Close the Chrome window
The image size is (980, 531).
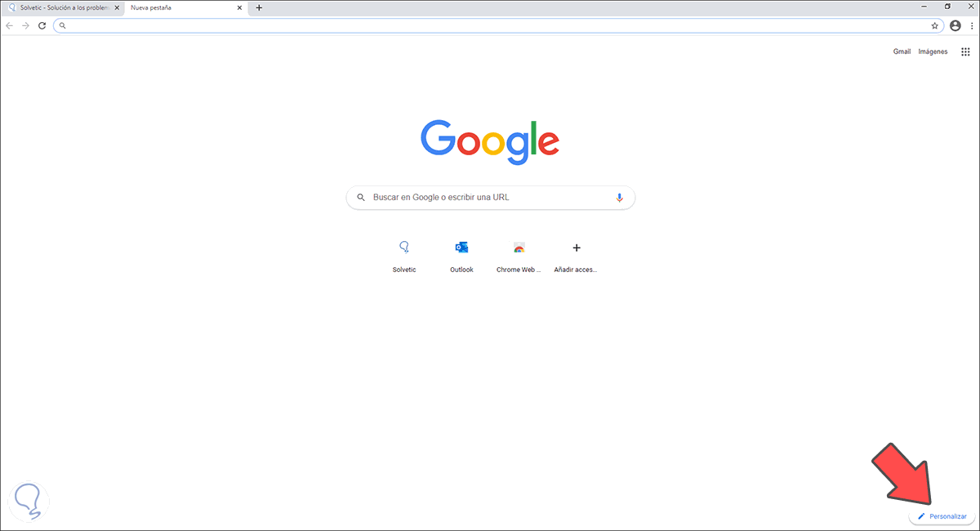[969, 7]
